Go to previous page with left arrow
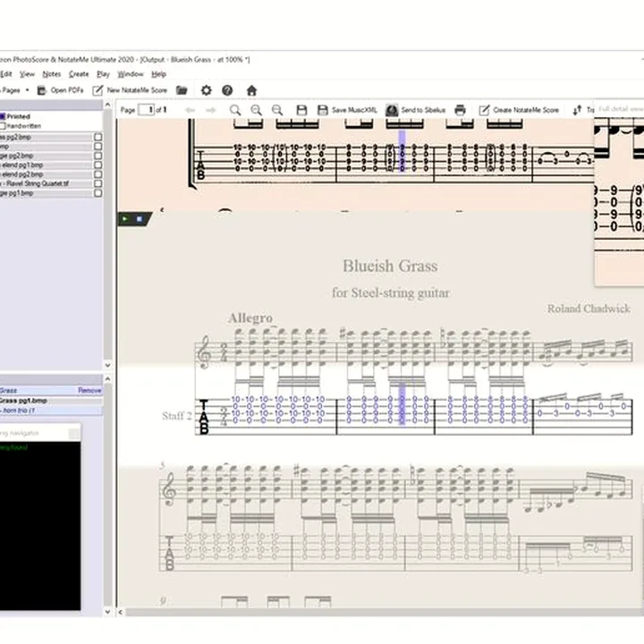 coord(191,110)
